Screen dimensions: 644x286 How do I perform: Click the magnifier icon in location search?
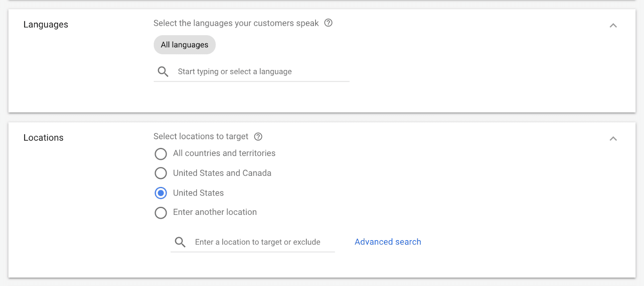click(180, 242)
